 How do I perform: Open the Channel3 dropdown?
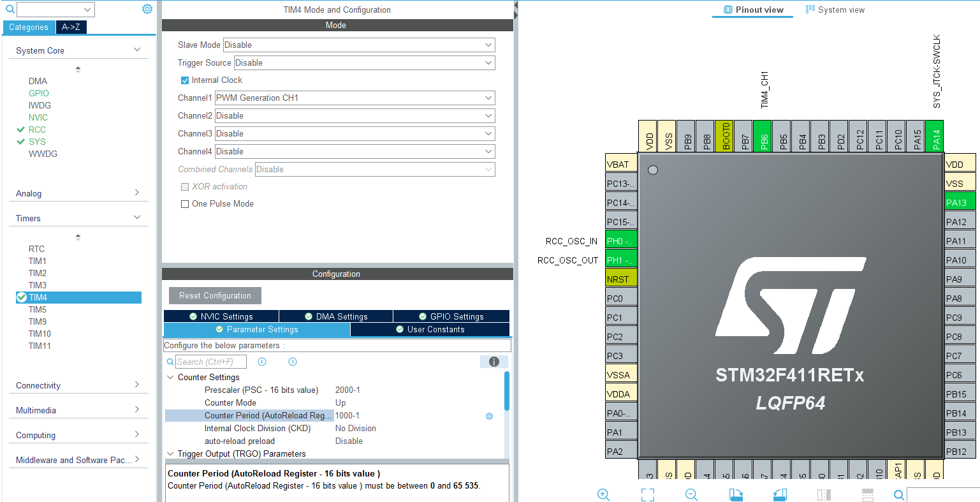(355, 134)
